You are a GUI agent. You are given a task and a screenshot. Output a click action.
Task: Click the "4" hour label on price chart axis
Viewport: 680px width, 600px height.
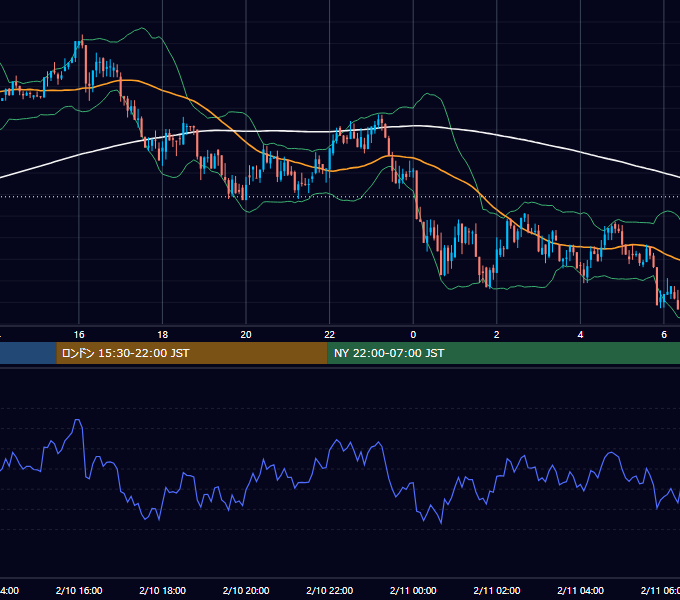pos(580,335)
